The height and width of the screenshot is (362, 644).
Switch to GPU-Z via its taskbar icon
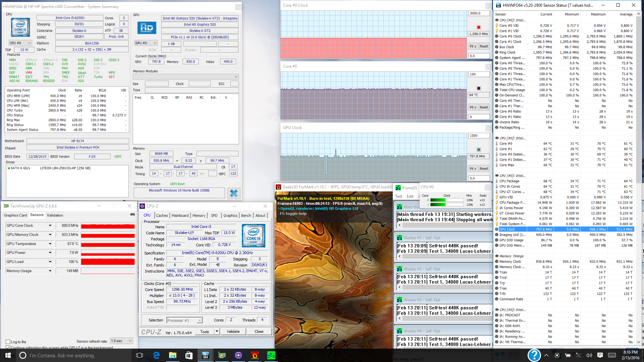pyautogui.click(x=222, y=355)
